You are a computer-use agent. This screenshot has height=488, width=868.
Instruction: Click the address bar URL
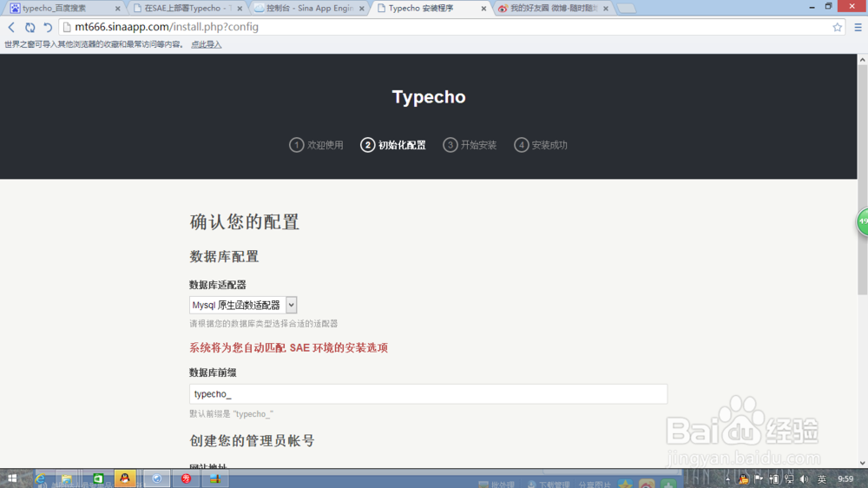pos(167,27)
